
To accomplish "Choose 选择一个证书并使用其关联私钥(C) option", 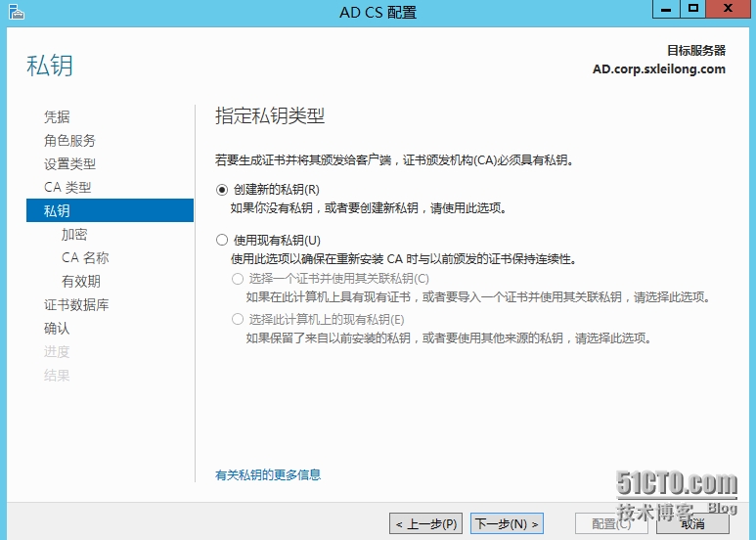I will pos(238,279).
